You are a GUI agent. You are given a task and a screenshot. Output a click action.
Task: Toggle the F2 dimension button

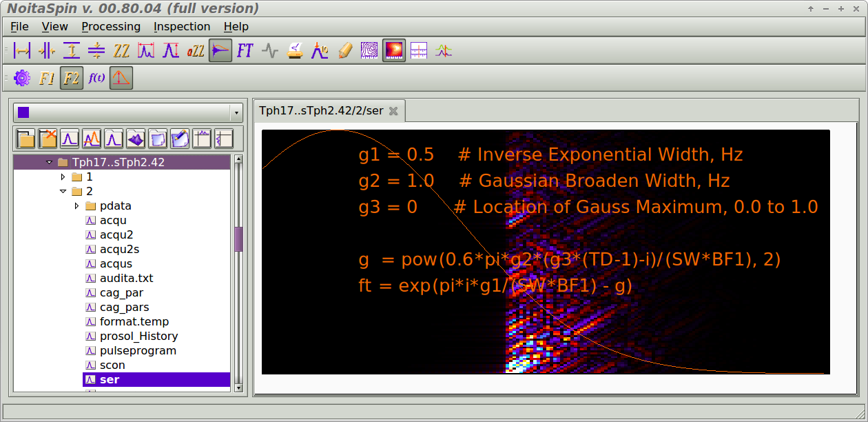(x=72, y=78)
